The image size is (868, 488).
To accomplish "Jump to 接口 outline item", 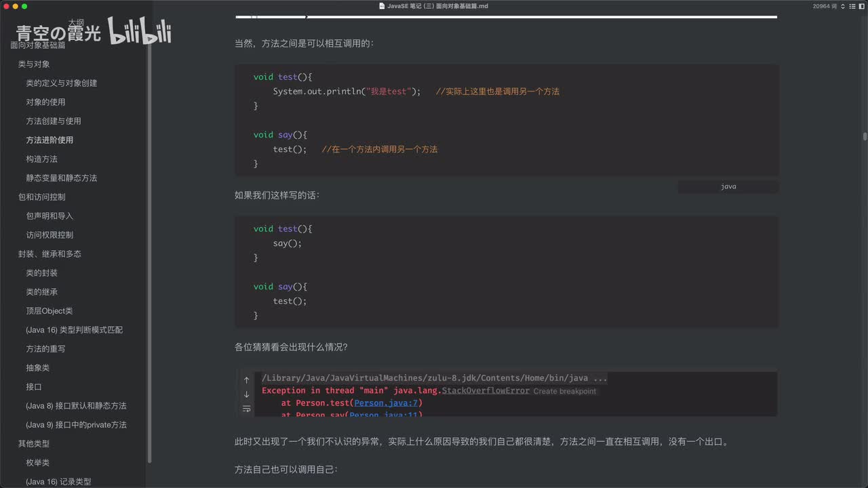I will pos(34,387).
